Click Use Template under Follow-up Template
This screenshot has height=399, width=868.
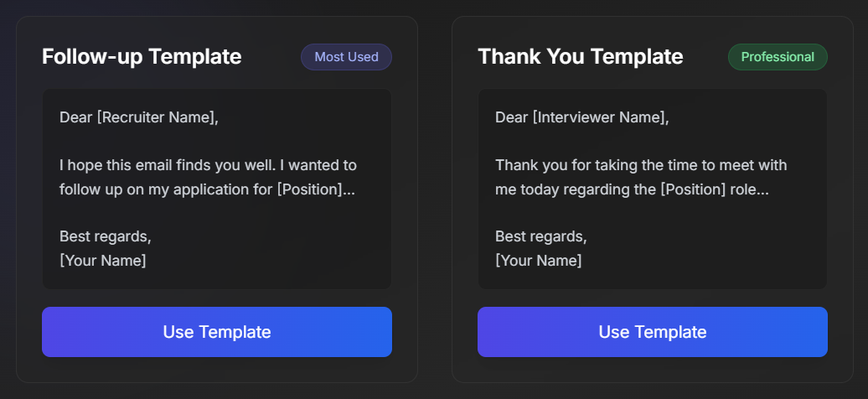coord(217,332)
